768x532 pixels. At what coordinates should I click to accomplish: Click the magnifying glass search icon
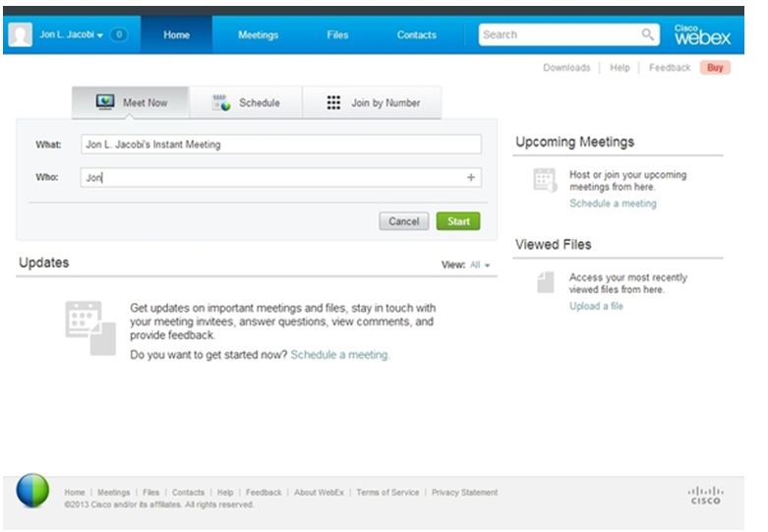[x=647, y=34]
